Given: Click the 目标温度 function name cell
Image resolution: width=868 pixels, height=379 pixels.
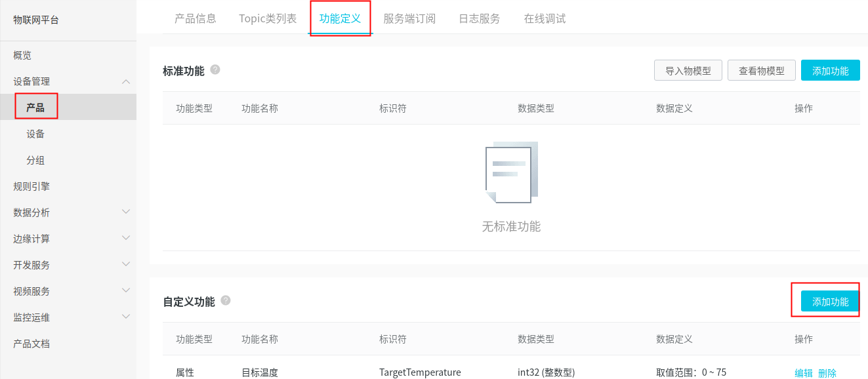Looking at the screenshot, I should pos(260,372).
